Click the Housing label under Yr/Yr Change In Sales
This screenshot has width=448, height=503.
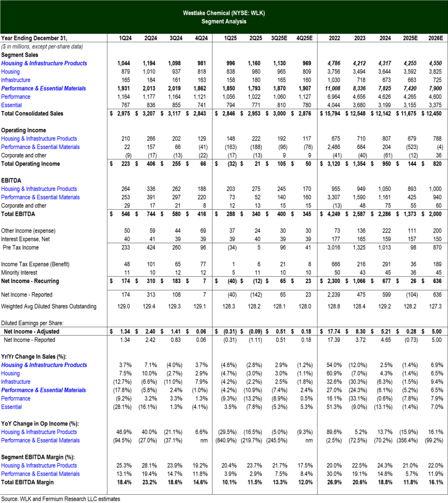[x=11, y=373]
